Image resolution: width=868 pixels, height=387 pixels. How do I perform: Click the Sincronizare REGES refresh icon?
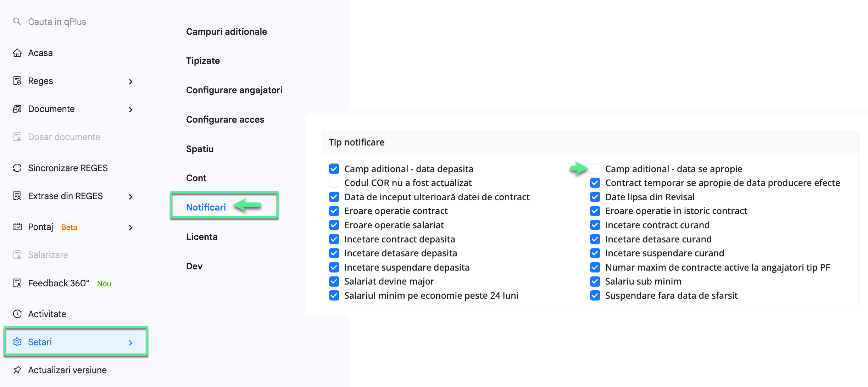point(17,168)
